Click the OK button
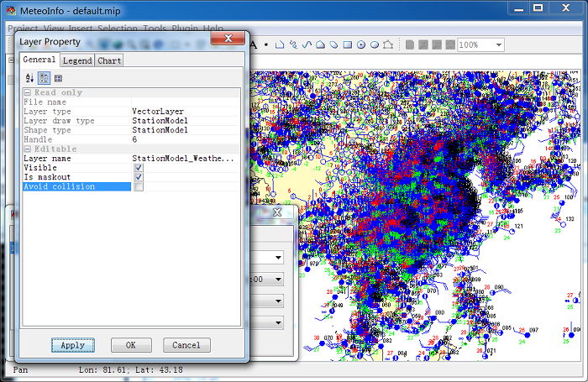The image size is (588, 382). 131,345
